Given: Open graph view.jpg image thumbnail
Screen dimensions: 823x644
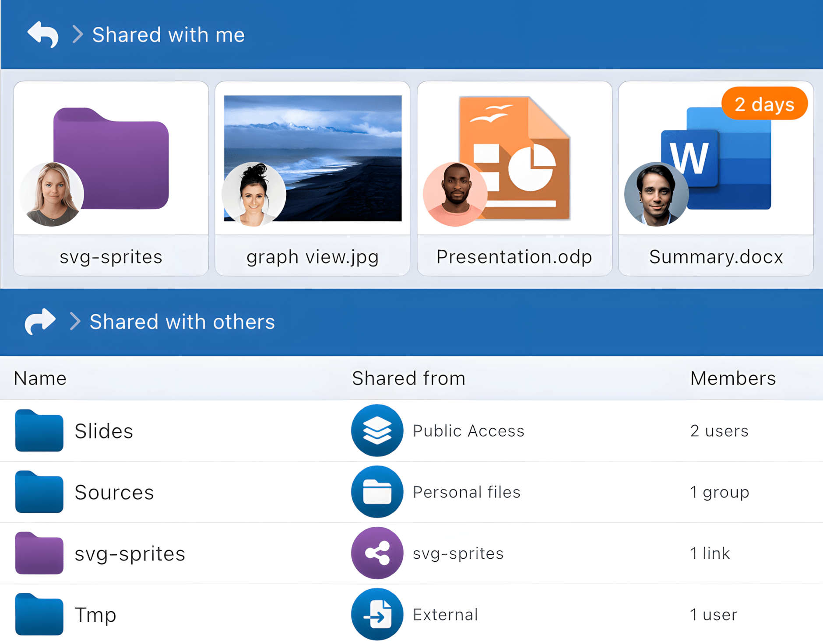Looking at the screenshot, I should point(313,158).
